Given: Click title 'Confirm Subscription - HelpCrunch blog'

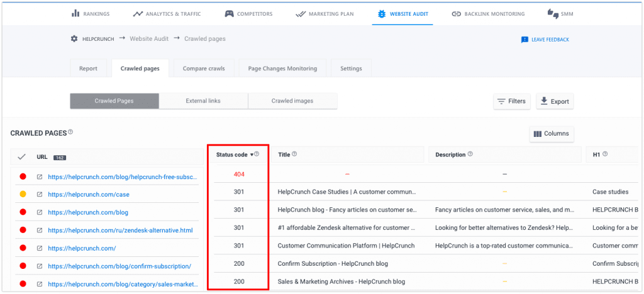Looking at the screenshot, I should 333,264.
